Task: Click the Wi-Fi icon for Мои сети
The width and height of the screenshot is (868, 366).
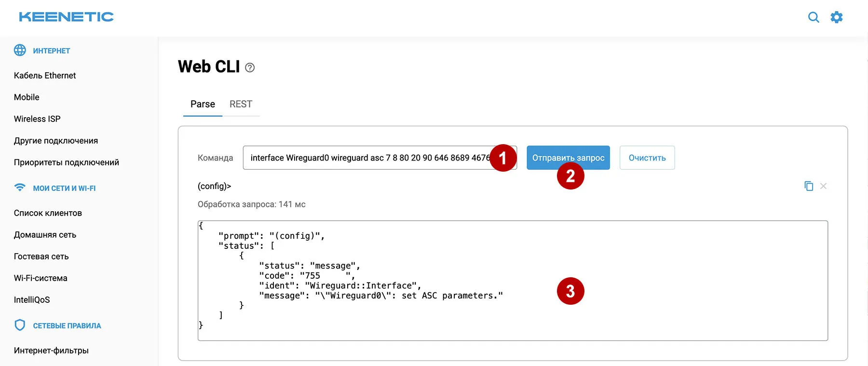Action: (20, 188)
